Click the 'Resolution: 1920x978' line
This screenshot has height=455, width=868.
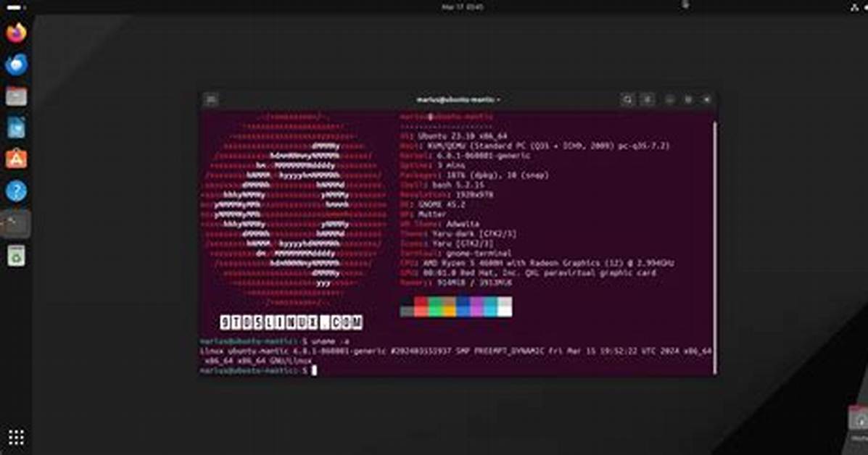point(446,195)
